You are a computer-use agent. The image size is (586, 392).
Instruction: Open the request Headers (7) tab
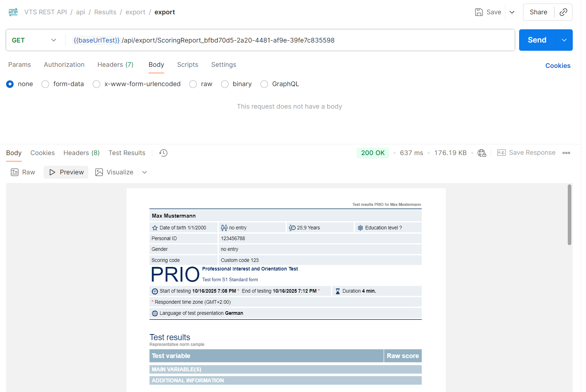115,65
